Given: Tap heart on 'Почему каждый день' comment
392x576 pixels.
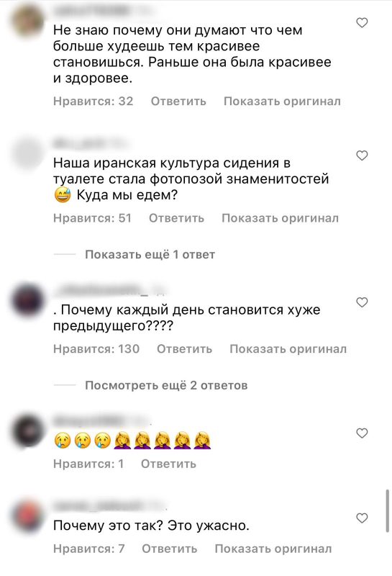Looking at the screenshot, I should pyautogui.click(x=362, y=302).
